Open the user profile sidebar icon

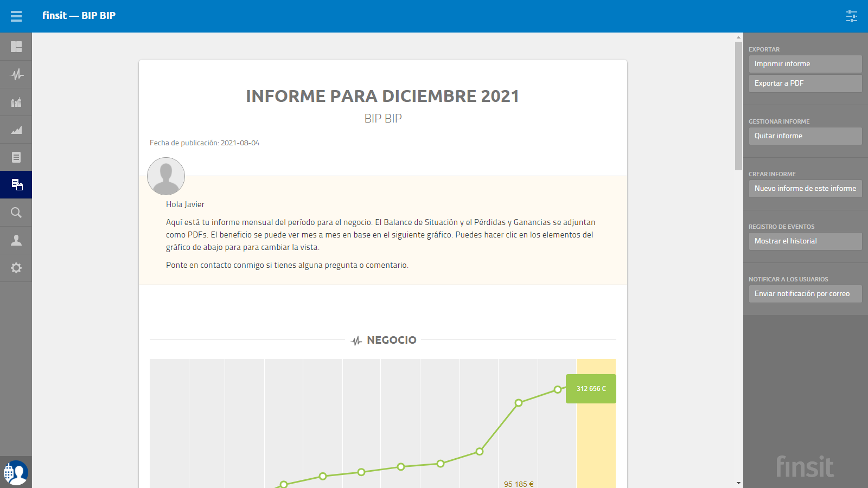pyautogui.click(x=16, y=240)
